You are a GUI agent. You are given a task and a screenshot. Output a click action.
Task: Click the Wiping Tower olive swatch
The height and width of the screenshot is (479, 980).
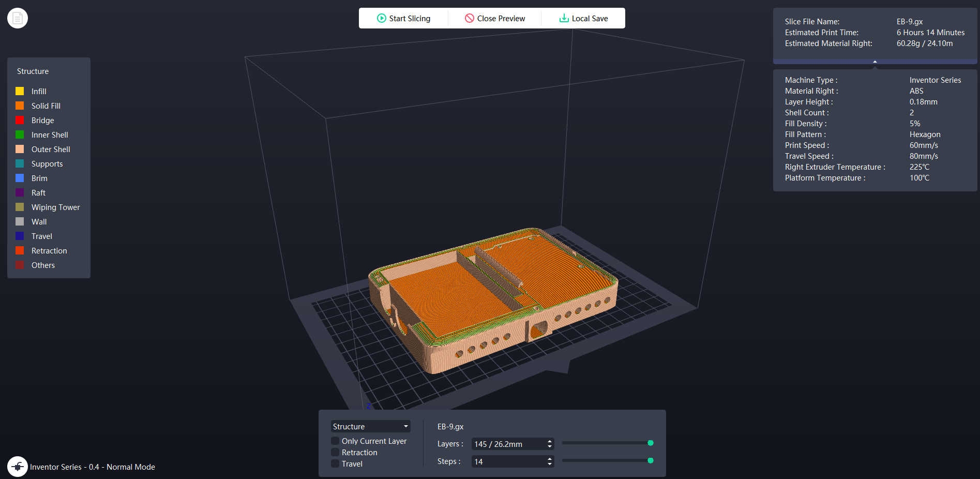[20, 207]
